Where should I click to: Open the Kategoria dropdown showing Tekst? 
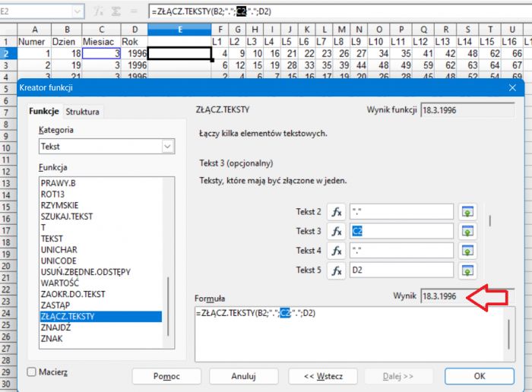tap(107, 147)
